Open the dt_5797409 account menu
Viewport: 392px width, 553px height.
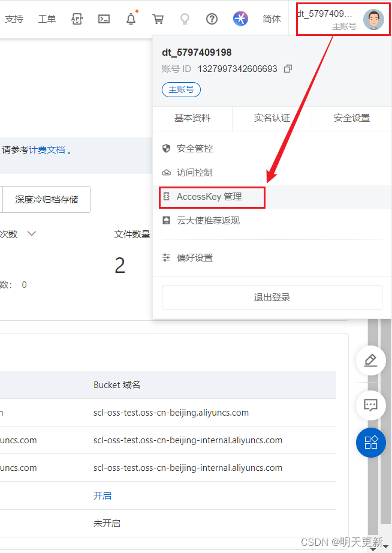(x=343, y=19)
